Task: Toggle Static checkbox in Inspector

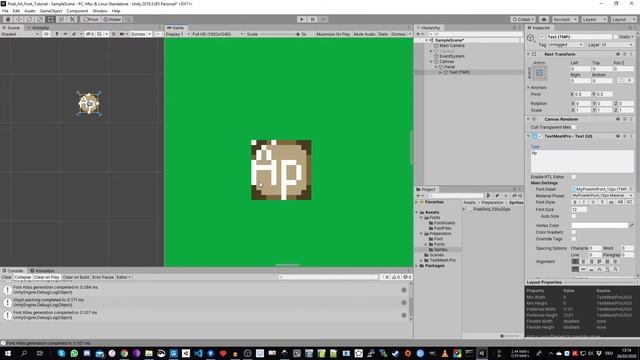Action: pos(616,37)
